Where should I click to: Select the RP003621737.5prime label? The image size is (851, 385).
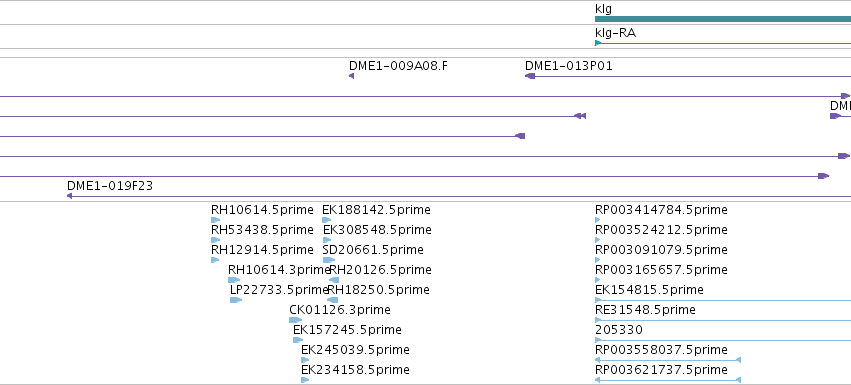point(661,370)
